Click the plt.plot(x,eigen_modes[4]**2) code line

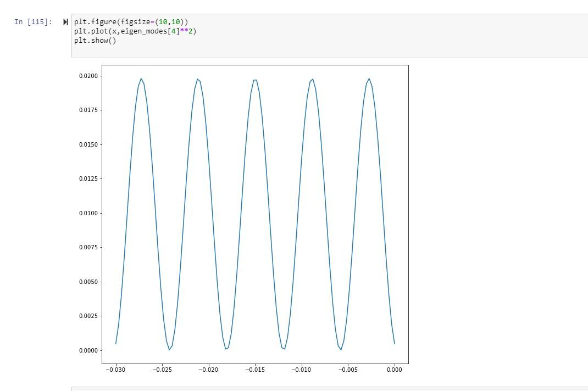click(135, 31)
